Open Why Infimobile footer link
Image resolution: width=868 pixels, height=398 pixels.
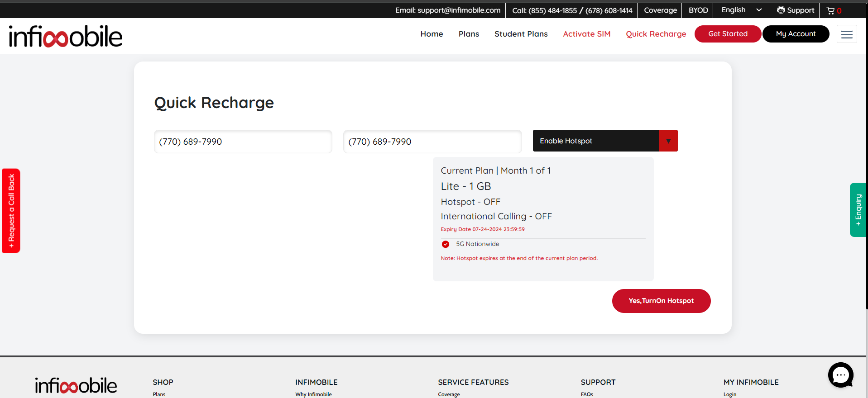click(x=313, y=394)
